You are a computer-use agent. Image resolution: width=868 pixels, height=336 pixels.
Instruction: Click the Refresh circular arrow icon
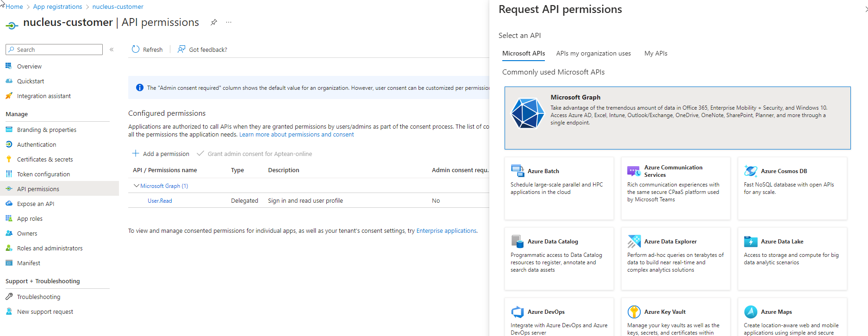click(x=136, y=49)
